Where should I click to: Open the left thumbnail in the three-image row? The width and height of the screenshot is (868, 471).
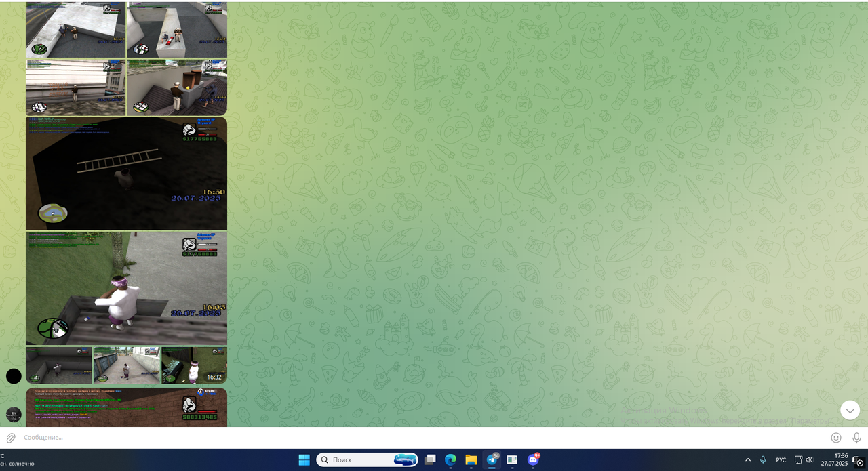[x=58, y=365]
